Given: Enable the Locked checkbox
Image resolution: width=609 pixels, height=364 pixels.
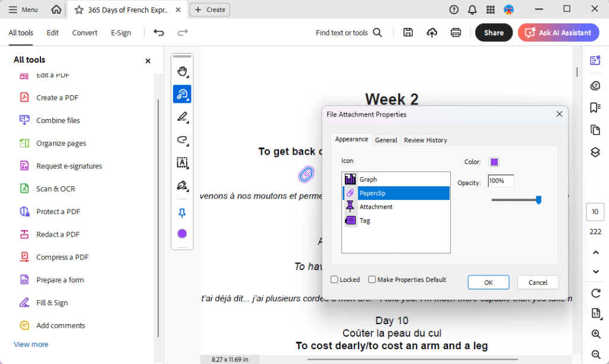Looking at the screenshot, I should click(334, 279).
